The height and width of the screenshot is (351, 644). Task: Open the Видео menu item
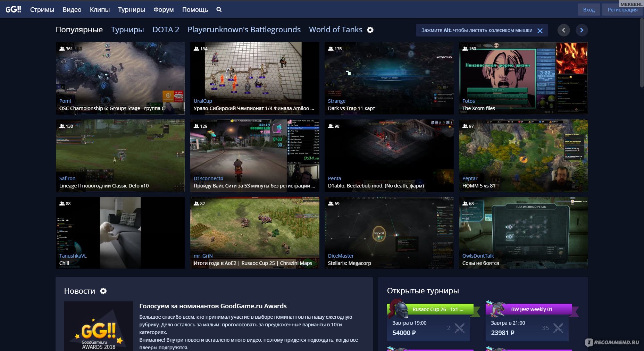pyautogui.click(x=72, y=10)
